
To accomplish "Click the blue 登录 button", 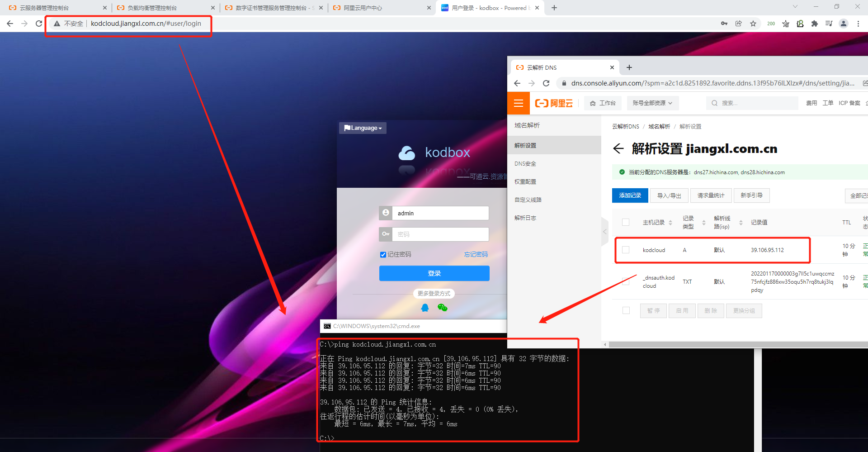I will [434, 273].
